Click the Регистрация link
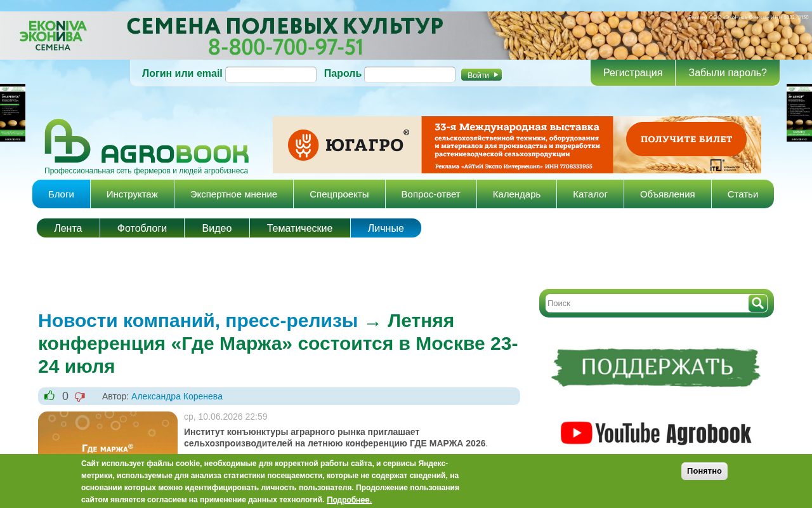812x508 pixels. 632,73
